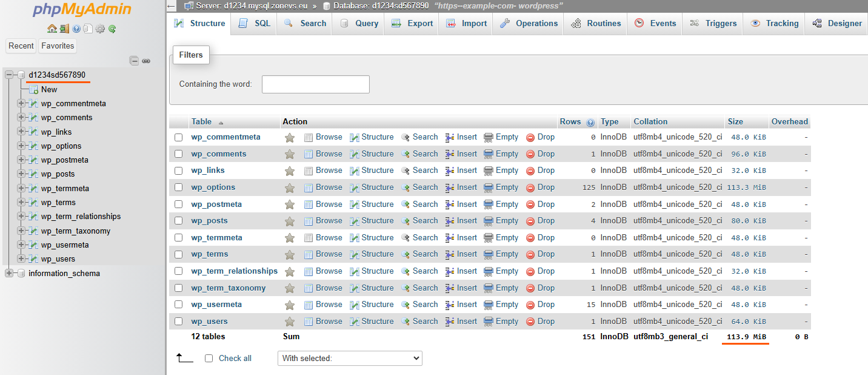Screen dimensions: 868x375
Task: Open the With selected dropdown
Action: coord(350,358)
